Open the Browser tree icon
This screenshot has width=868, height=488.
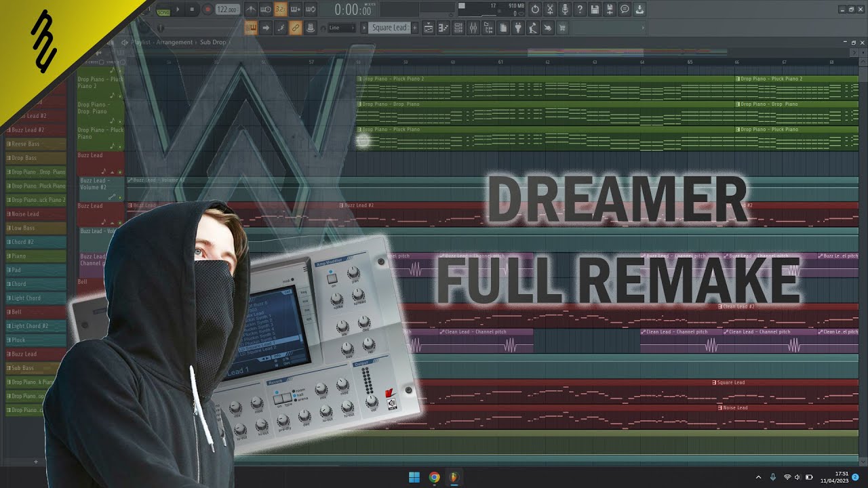pyautogui.click(x=488, y=28)
